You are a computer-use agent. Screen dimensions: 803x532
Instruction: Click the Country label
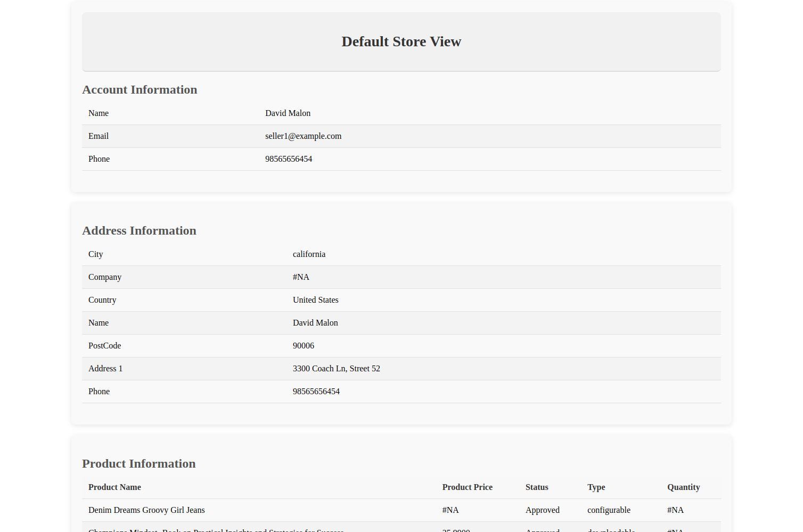point(102,300)
